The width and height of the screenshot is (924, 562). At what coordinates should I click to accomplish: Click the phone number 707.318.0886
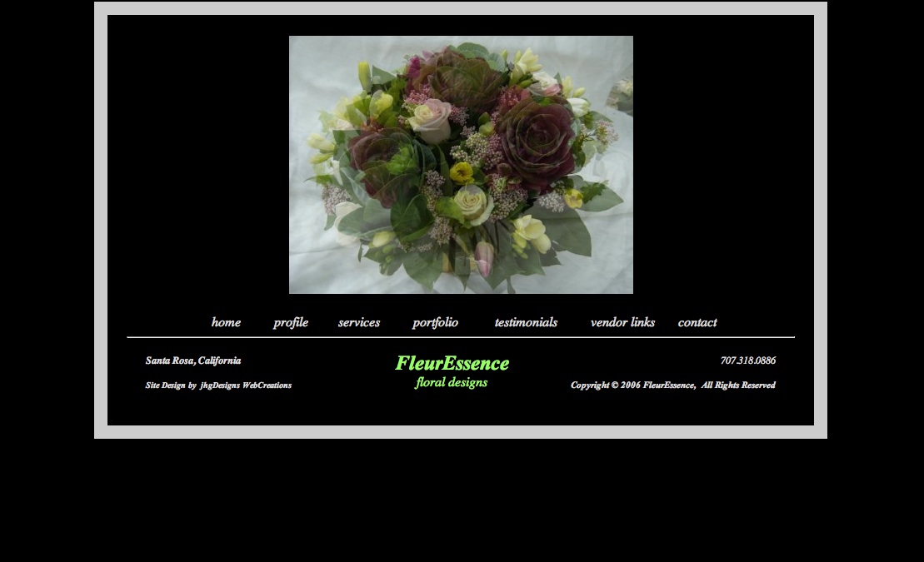pyautogui.click(x=747, y=361)
